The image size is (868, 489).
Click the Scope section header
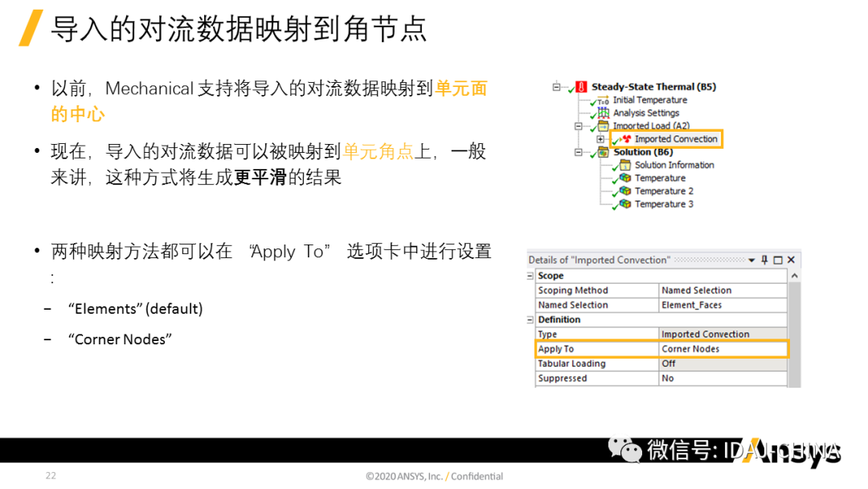point(551,276)
